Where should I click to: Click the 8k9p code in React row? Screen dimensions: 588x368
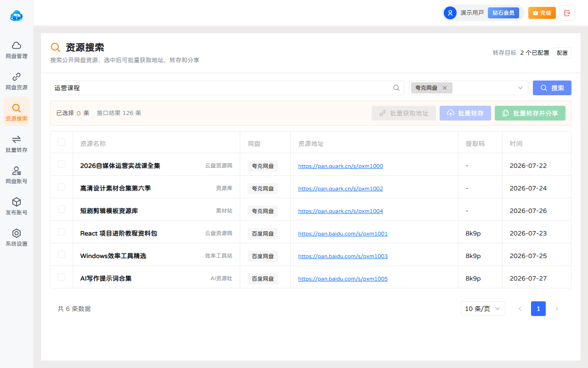coord(473,233)
